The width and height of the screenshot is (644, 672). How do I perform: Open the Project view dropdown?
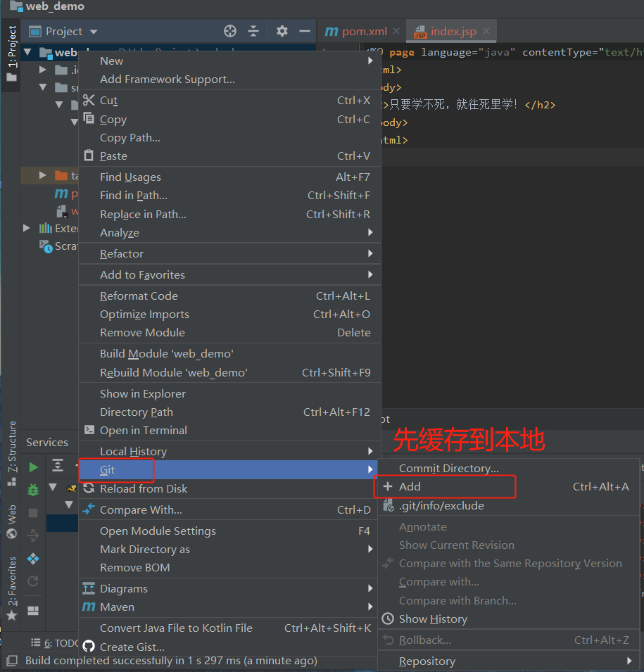click(63, 31)
